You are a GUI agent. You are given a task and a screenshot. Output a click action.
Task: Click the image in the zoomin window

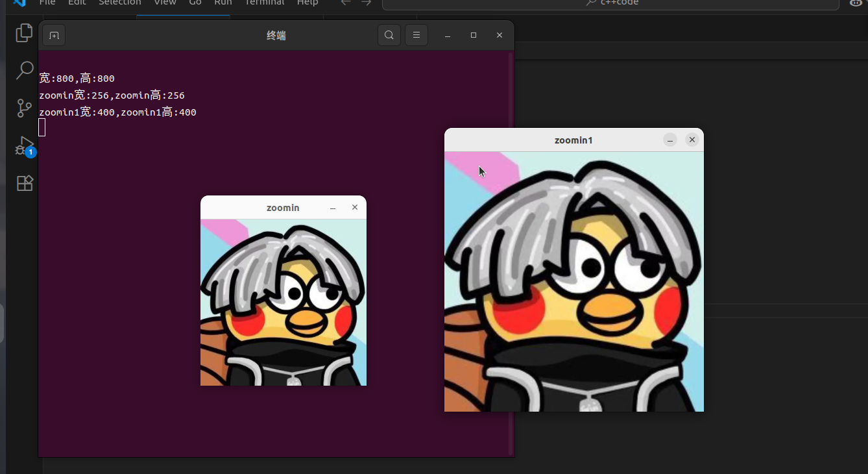coord(283,303)
